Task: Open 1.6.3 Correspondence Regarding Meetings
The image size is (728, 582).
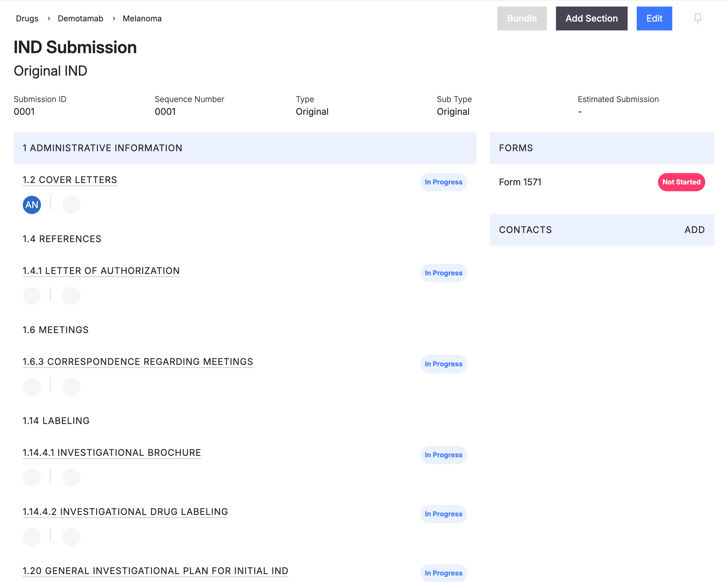Action: click(138, 362)
